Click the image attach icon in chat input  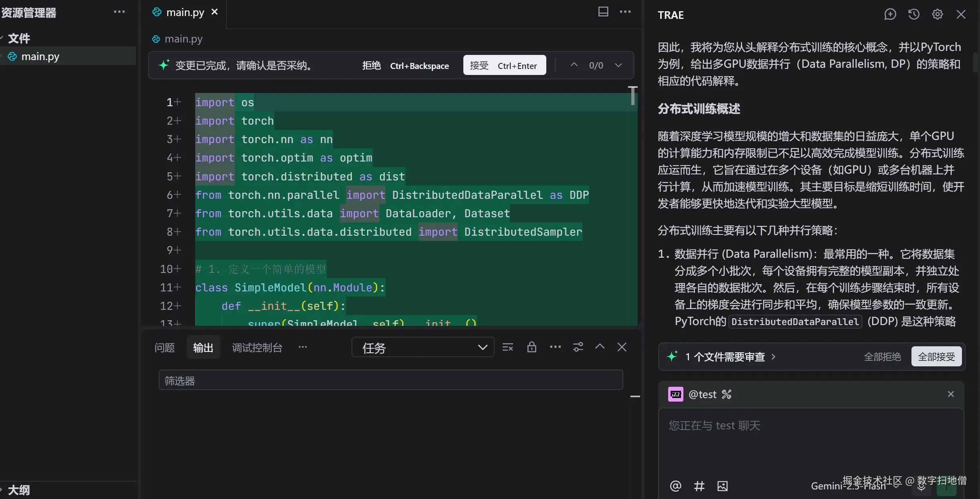[x=722, y=486]
